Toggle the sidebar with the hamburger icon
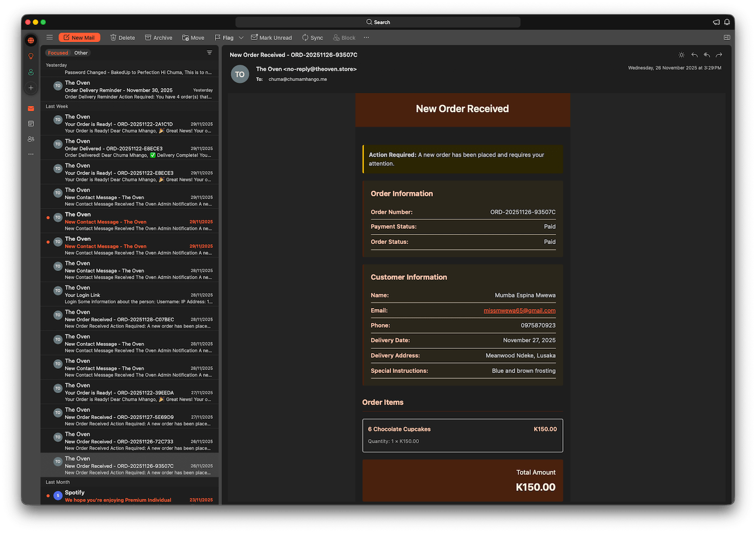 (50, 37)
